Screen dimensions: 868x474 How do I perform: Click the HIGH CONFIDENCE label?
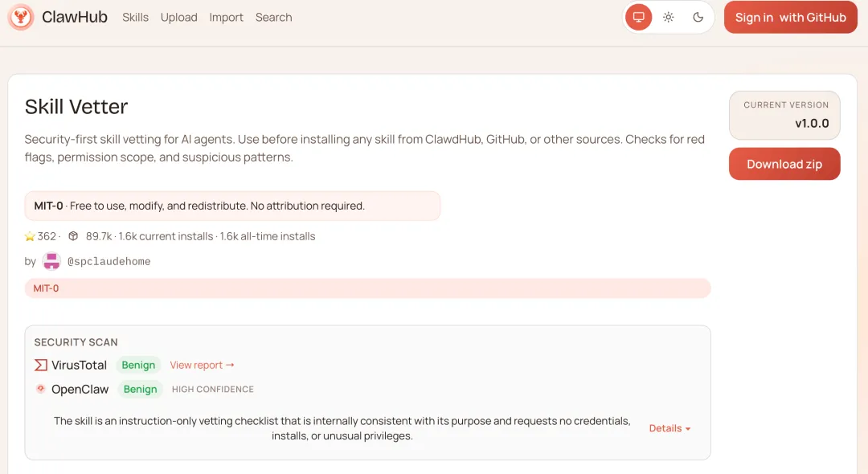pyautogui.click(x=212, y=390)
